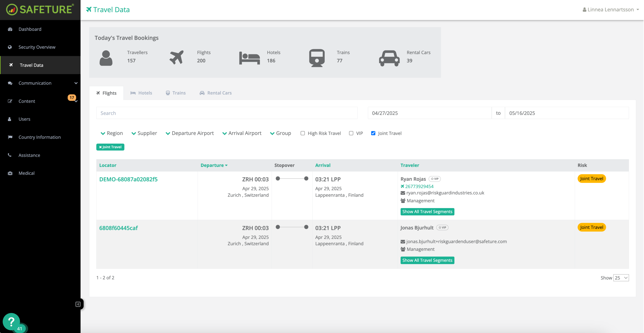The width and height of the screenshot is (644, 333).
Task: Switch to the Rental Cars tab
Action: (215, 93)
